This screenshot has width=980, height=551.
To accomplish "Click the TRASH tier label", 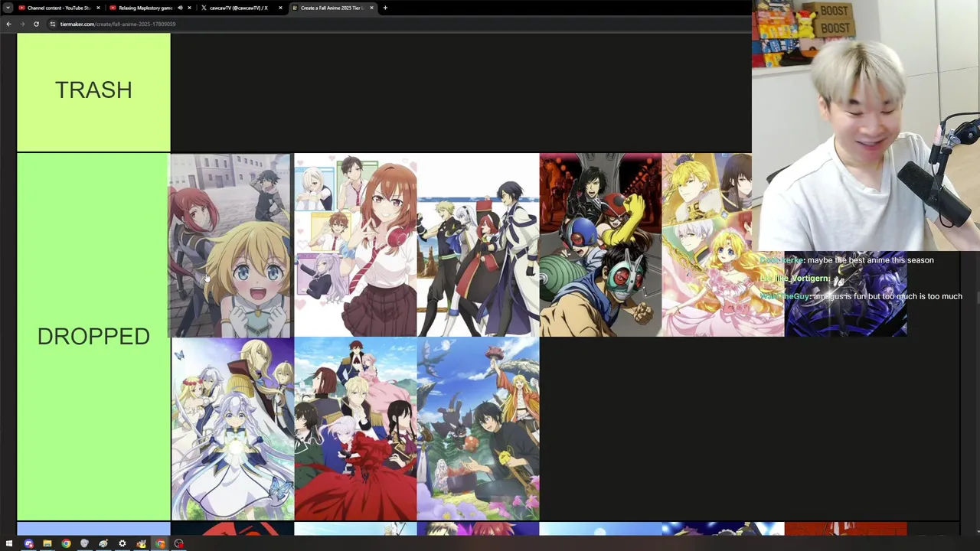I will coord(93,90).
